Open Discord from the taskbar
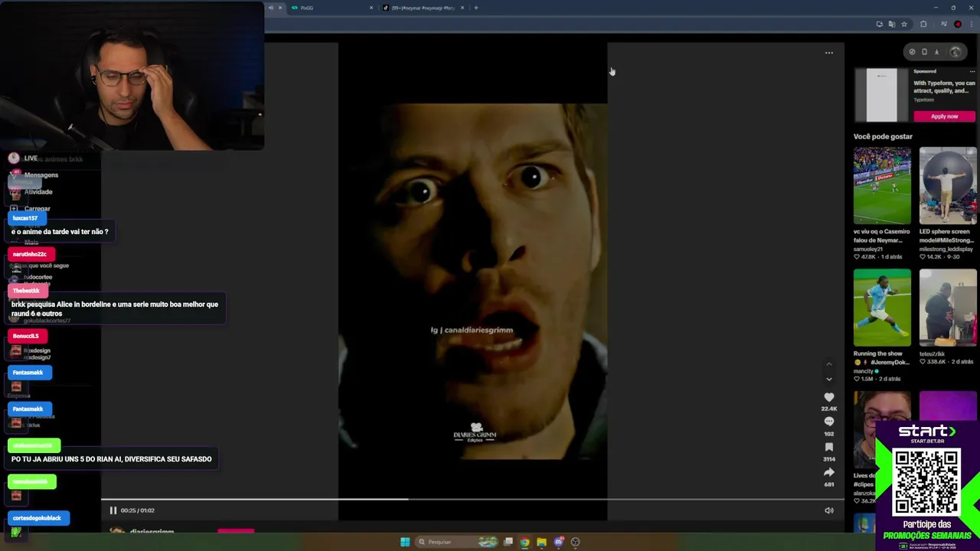Image resolution: width=980 pixels, height=551 pixels. coord(558,542)
